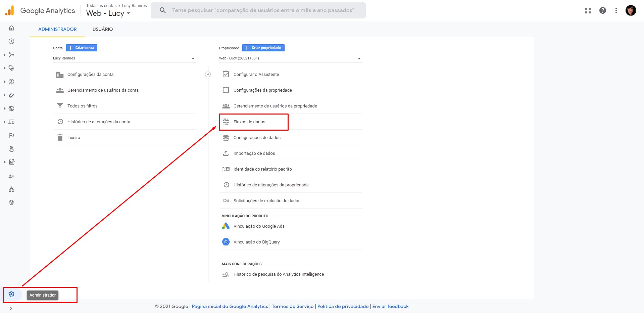Focus the Tente pesquisar search field
The height and width of the screenshot is (313, 644).
[258, 10]
